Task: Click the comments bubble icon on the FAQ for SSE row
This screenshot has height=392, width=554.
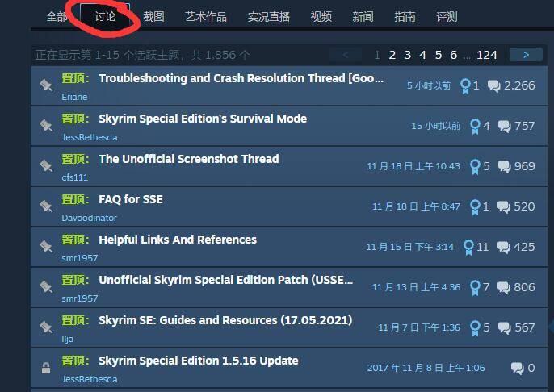Action: click(x=503, y=206)
